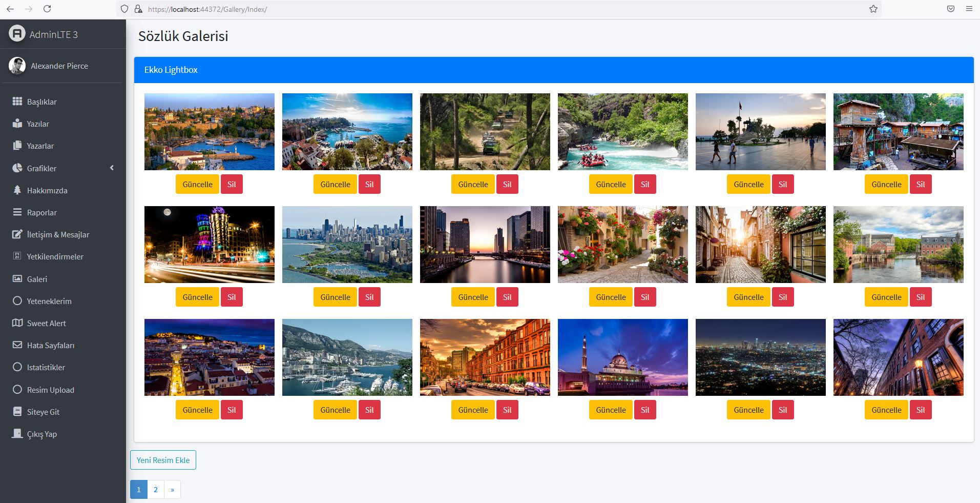Viewport: 980px width, 503px height.
Task: Click the next page » button
Action: pyautogui.click(x=172, y=489)
